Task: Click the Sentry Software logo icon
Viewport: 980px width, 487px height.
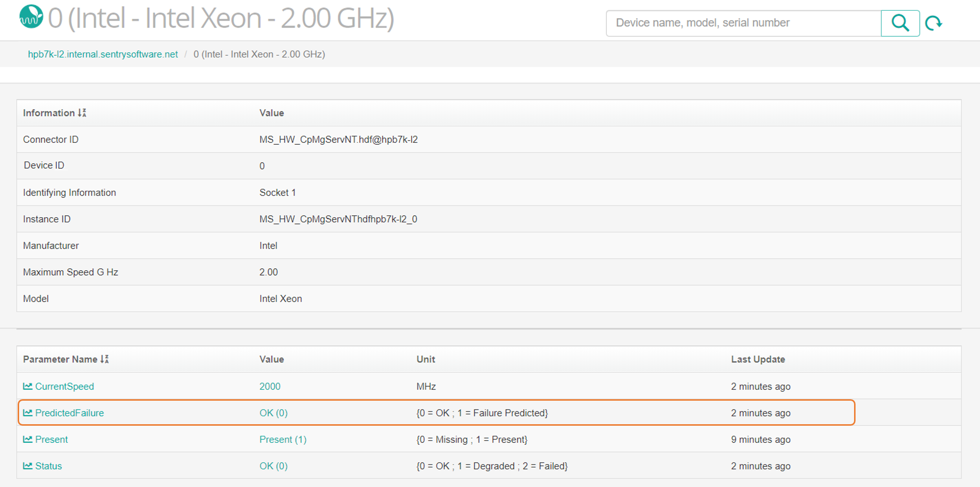Action: pos(31,18)
